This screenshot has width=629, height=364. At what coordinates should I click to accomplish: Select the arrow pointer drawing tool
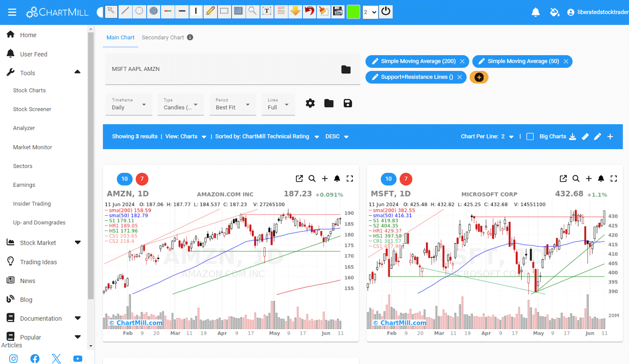click(x=111, y=11)
